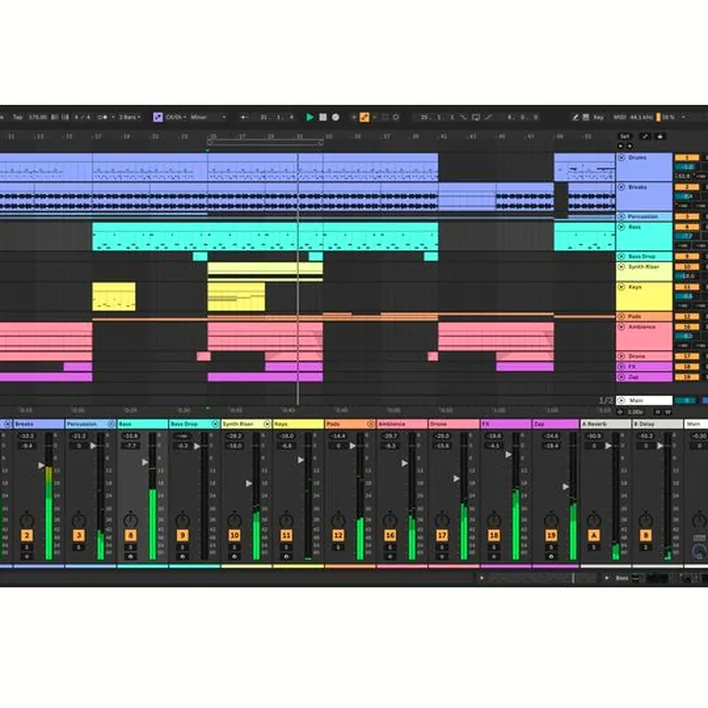
Task: Click the Follow playback arrow icon
Action: (x=244, y=117)
